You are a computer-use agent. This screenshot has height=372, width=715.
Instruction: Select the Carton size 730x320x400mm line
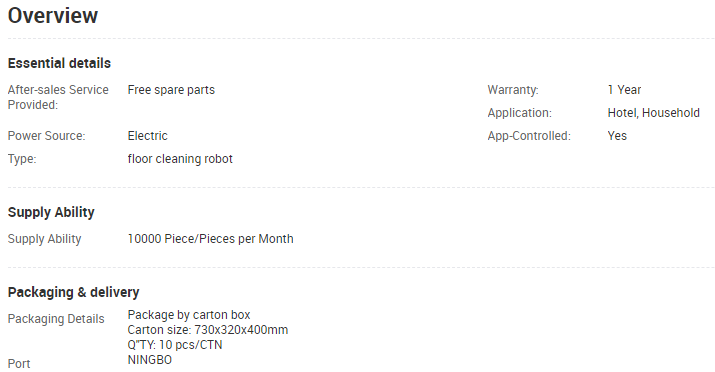pos(207,330)
